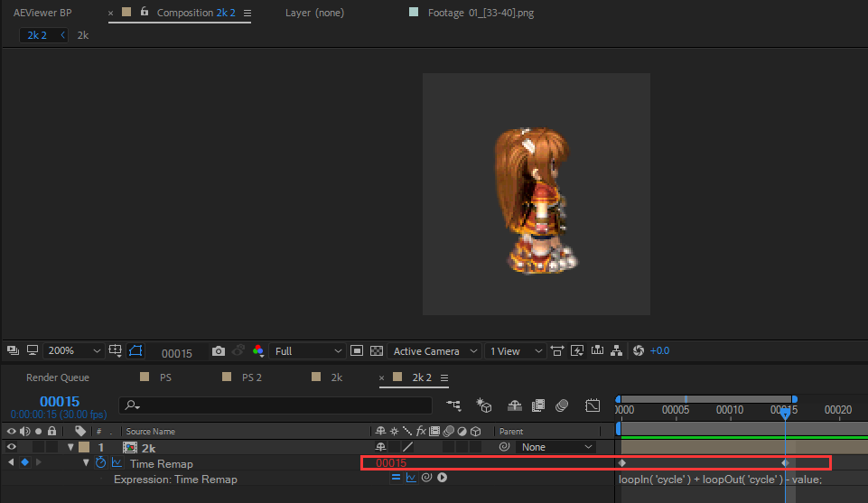The height and width of the screenshot is (503, 868).
Task: Enable the Motion Blur timeline switch icon
Action: 562,405
